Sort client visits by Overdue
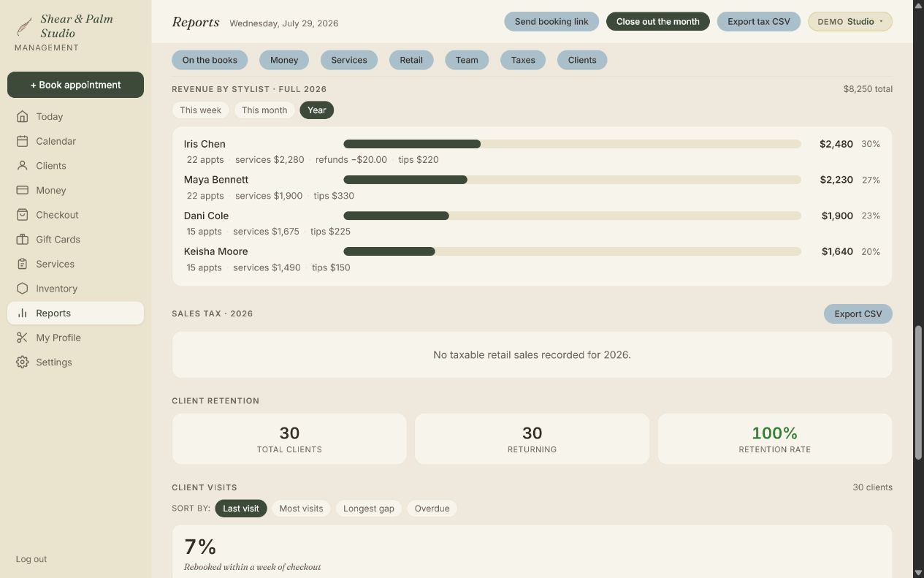Image resolution: width=924 pixels, height=578 pixels. click(x=432, y=509)
